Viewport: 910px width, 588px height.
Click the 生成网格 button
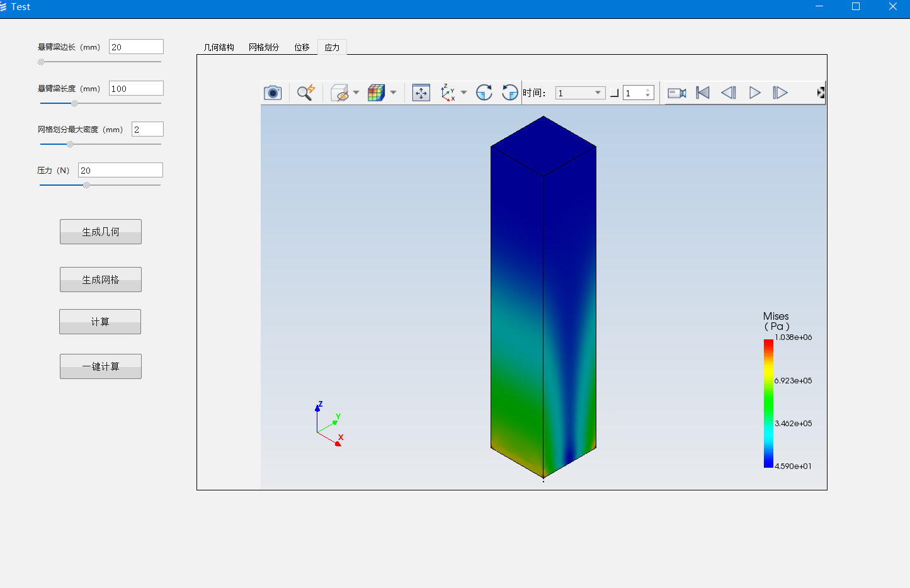tap(101, 280)
